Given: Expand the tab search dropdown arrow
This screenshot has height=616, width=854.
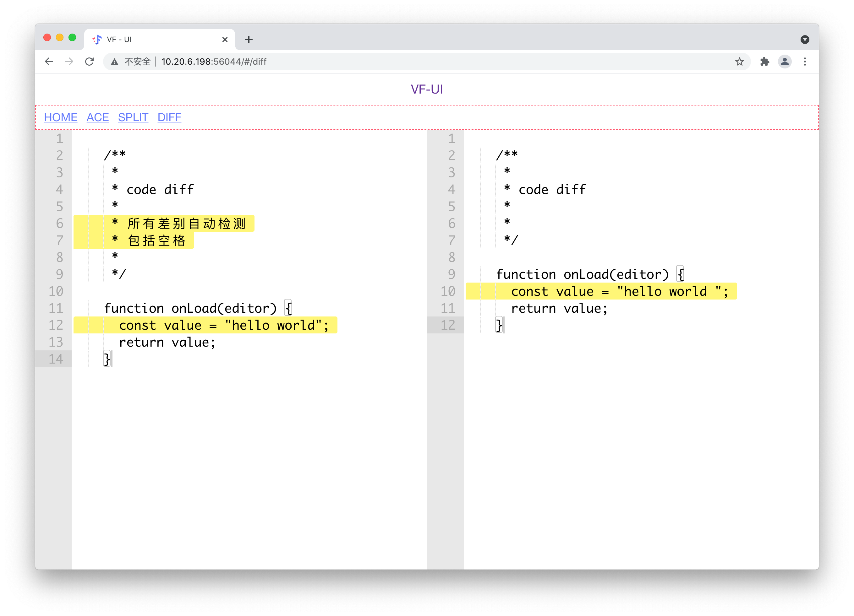Looking at the screenshot, I should (x=805, y=40).
